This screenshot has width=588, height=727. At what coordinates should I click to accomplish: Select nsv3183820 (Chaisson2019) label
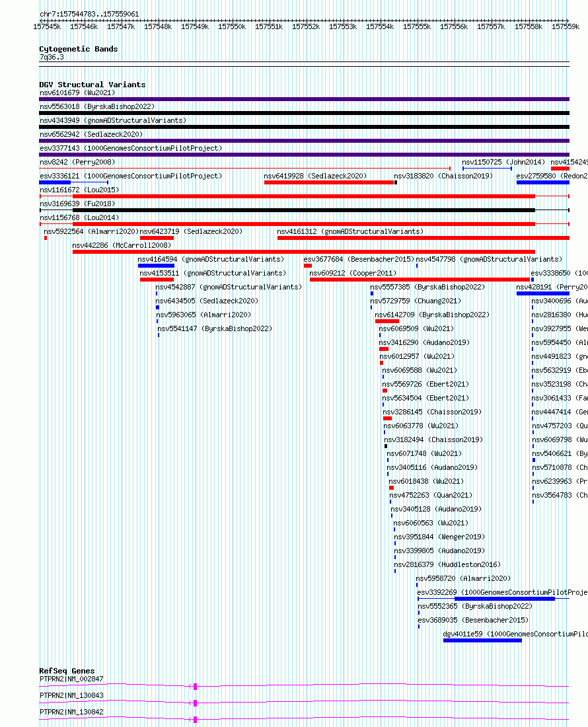pos(443,176)
